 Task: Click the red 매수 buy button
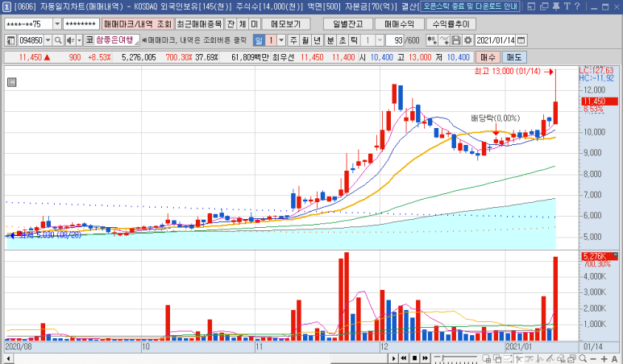pyautogui.click(x=488, y=57)
